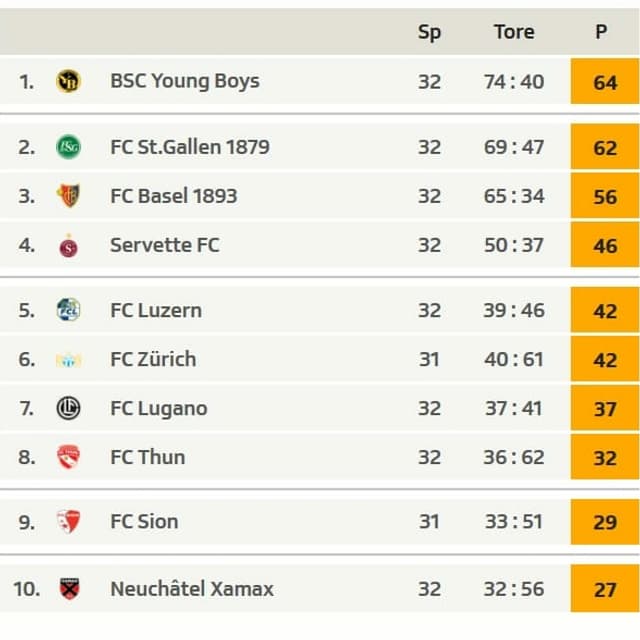Click the P points column header
The height and width of the screenshot is (640, 640).
click(x=601, y=32)
